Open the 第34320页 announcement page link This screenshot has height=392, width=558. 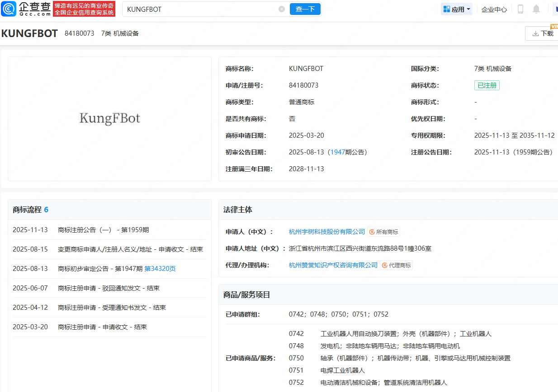[x=160, y=268]
